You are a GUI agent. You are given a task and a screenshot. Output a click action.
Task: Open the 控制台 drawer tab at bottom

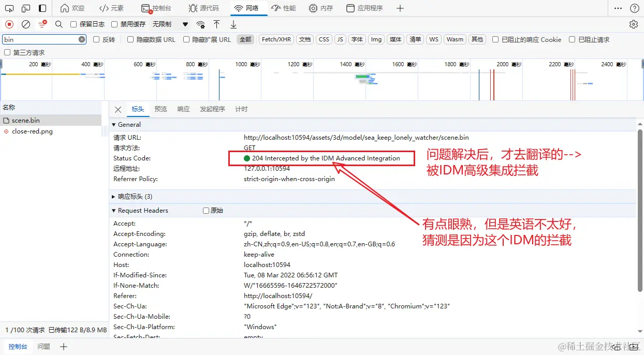coord(18,347)
